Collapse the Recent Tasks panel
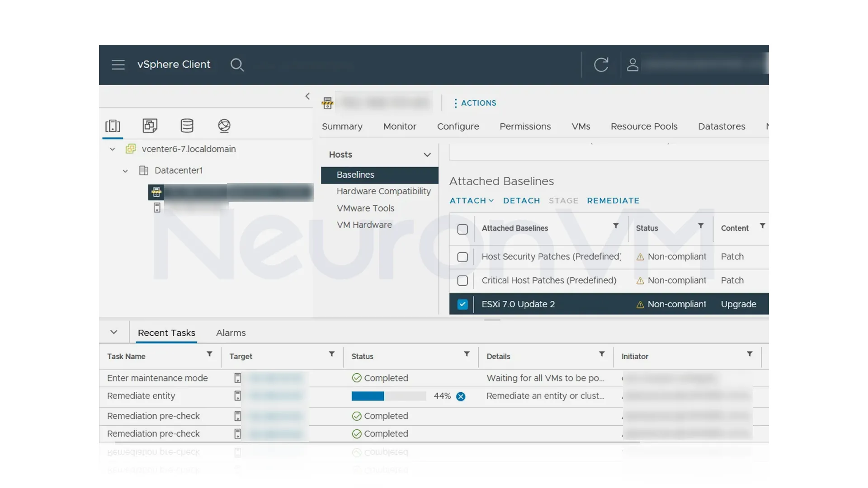868x488 pixels. tap(114, 332)
